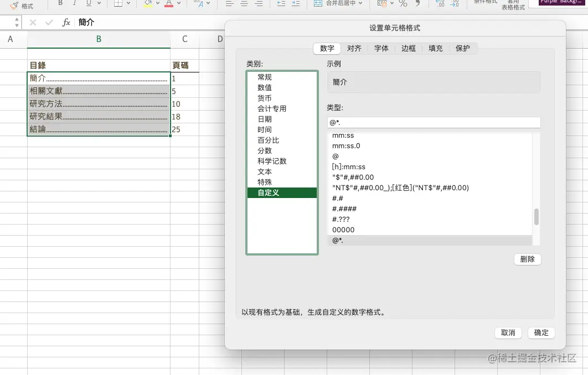Screen dimensions: 588x375
Task: Click the 頁碼 header cell
Action: (x=184, y=66)
